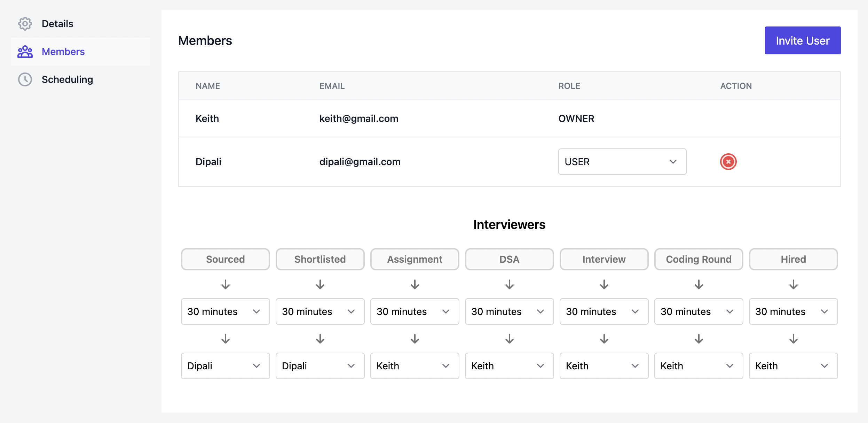Click the Scheduling clock icon
This screenshot has height=423, width=868.
point(25,79)
